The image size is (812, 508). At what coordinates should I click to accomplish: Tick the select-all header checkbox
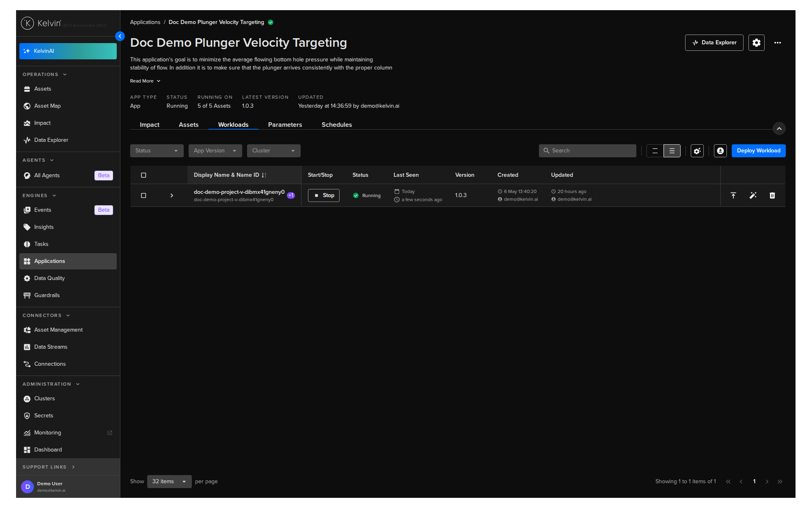pos(143,175)
